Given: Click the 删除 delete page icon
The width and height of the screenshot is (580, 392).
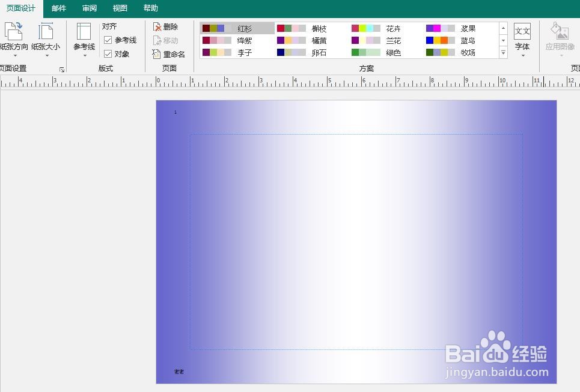Looking at the screenshot, I should (x=157, y=26).
